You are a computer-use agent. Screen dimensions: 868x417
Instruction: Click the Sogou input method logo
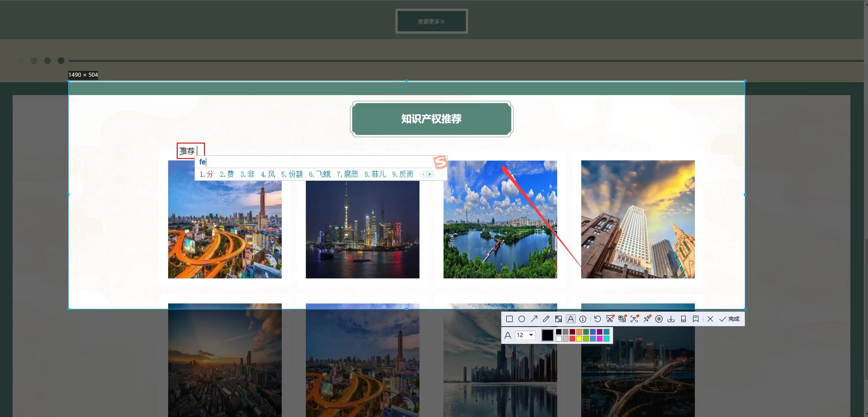click(440, 162)
